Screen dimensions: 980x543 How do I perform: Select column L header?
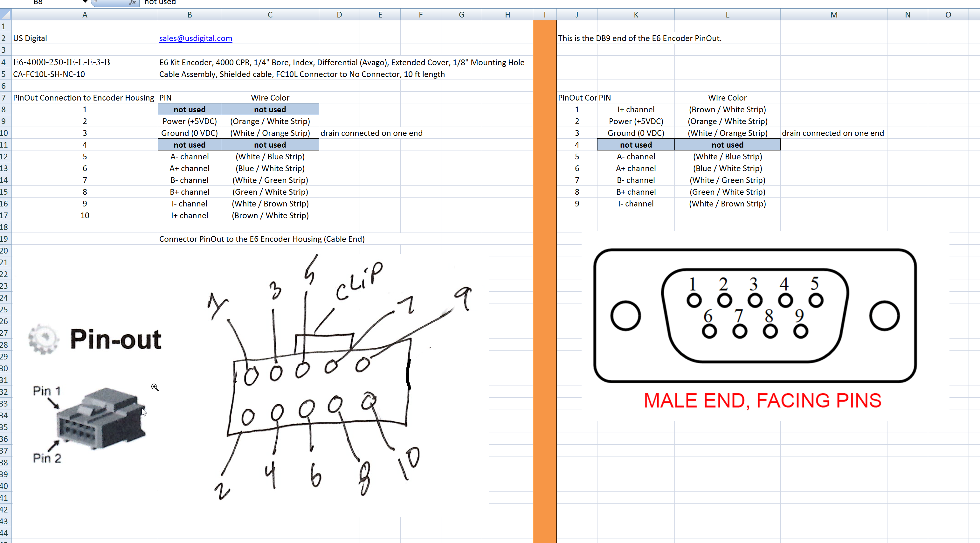tap(727, 14)
